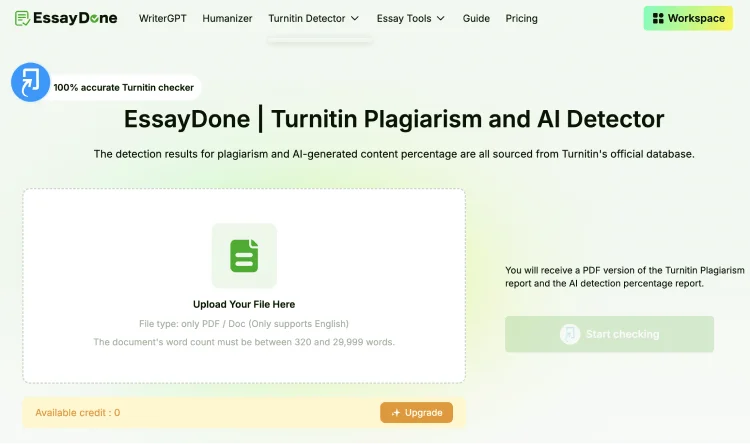Go to the Pricing page
This screenshot has width=750, height=444.
(521, 18)
